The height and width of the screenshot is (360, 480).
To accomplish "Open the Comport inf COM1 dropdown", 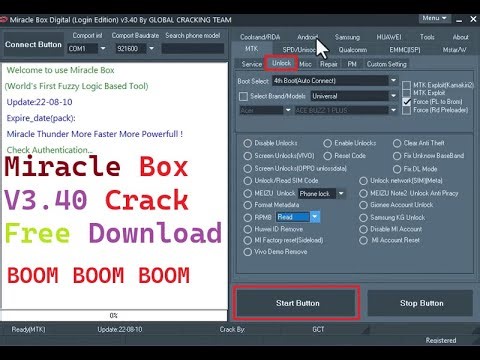I will [x=103, y=49].
